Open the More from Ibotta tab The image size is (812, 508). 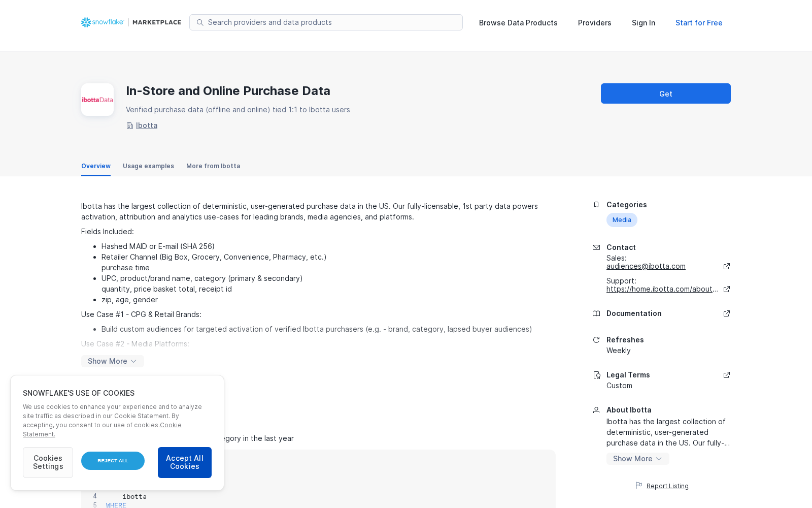click(213, 166)
